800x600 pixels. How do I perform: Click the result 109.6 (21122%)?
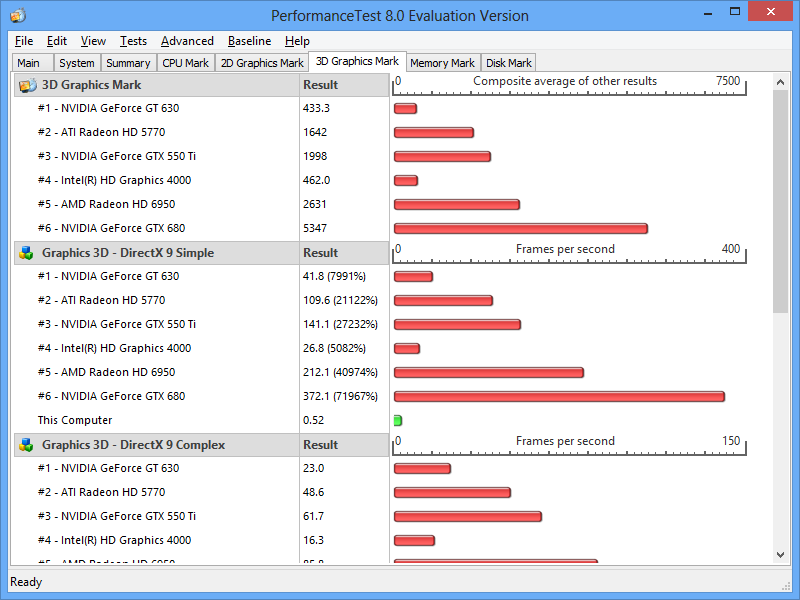coord(340,300)
